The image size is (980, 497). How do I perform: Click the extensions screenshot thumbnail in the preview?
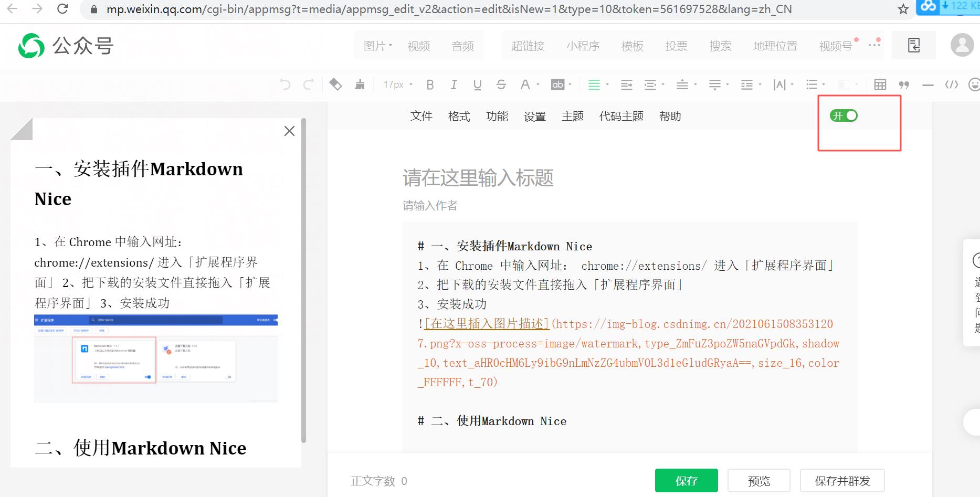coord(156,359)
